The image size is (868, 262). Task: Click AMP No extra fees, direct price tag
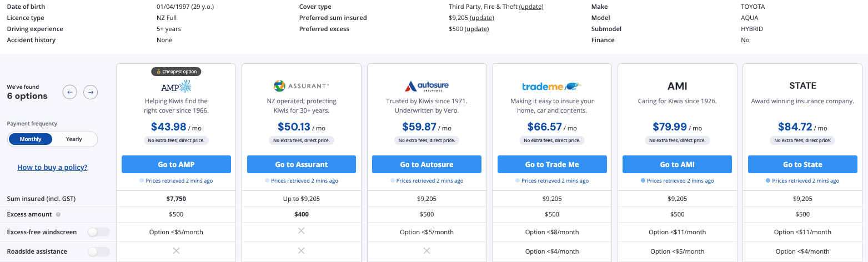pos(176,140)
